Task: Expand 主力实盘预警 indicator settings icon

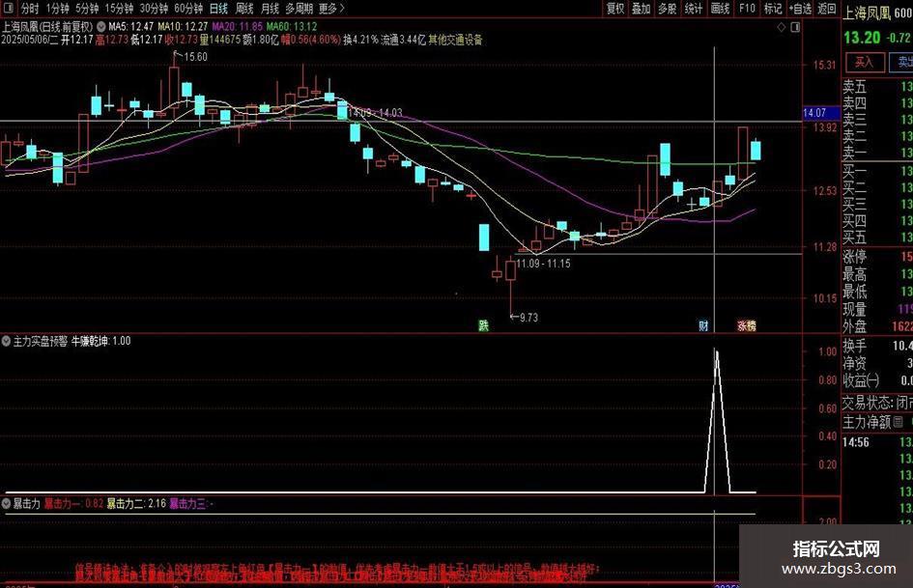Action: click(x=6, y=341)
